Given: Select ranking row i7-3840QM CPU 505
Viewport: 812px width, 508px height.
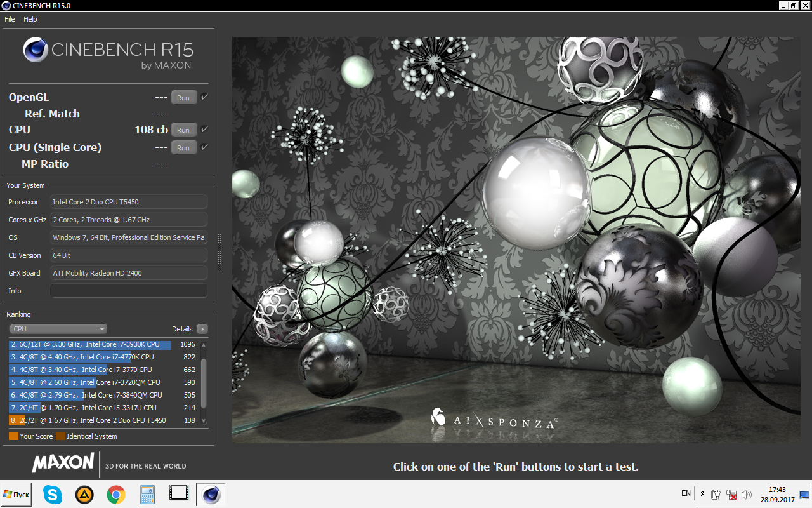Looking at the screenshot, I should pyautogui.click(x=103, y=395).
